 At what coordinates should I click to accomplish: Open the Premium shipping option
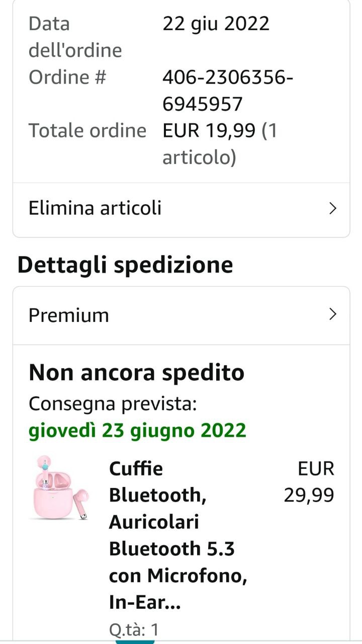[69, 315]
